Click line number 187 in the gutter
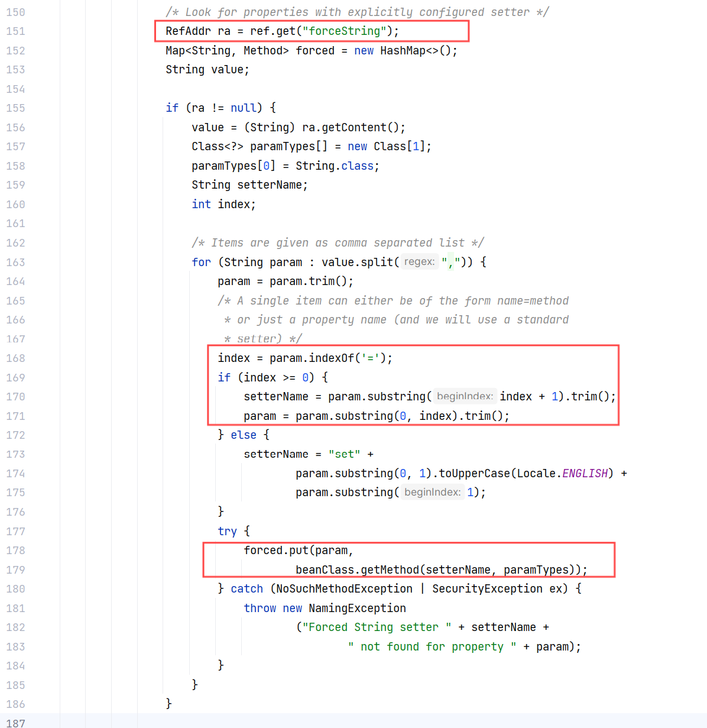 point(16,723)
